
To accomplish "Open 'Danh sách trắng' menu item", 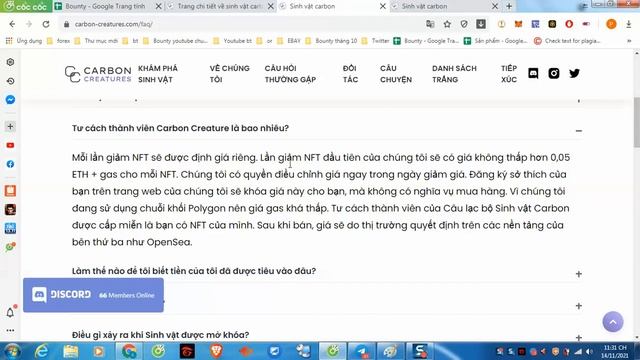I will click(x=454, y=74).
